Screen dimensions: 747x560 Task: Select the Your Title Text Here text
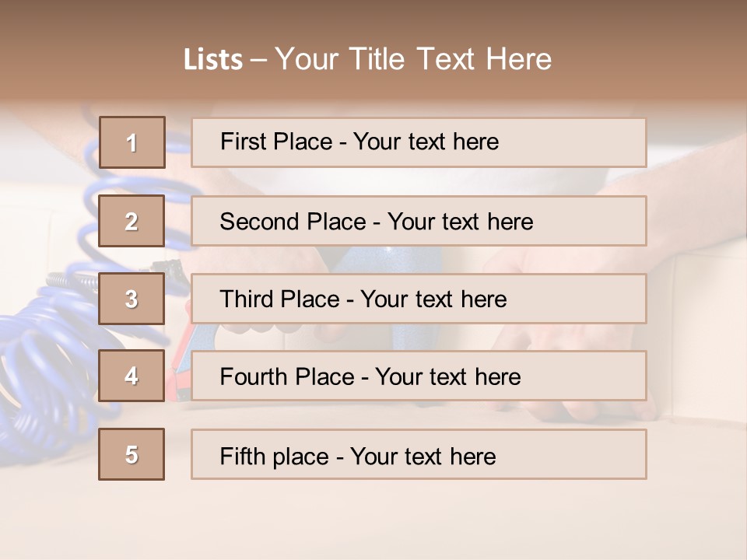(x=413, y=60)
